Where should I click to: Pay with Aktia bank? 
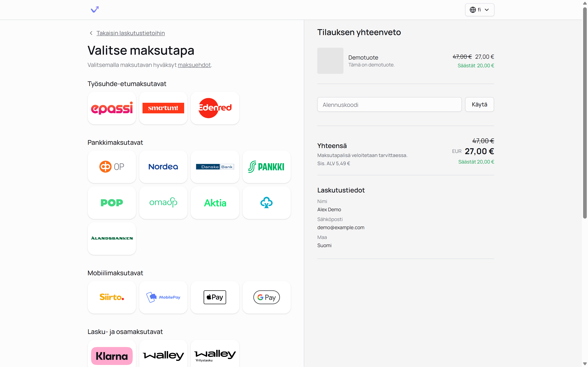[x=215, y=203]
